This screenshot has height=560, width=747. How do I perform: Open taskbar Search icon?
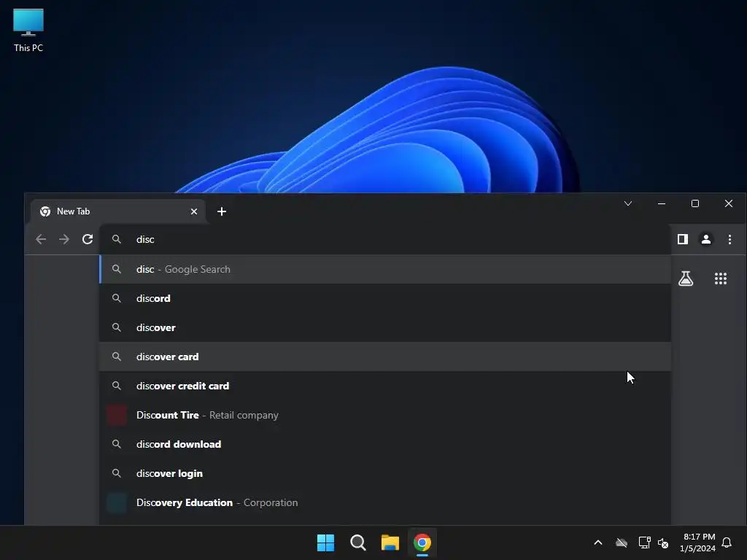357,542
